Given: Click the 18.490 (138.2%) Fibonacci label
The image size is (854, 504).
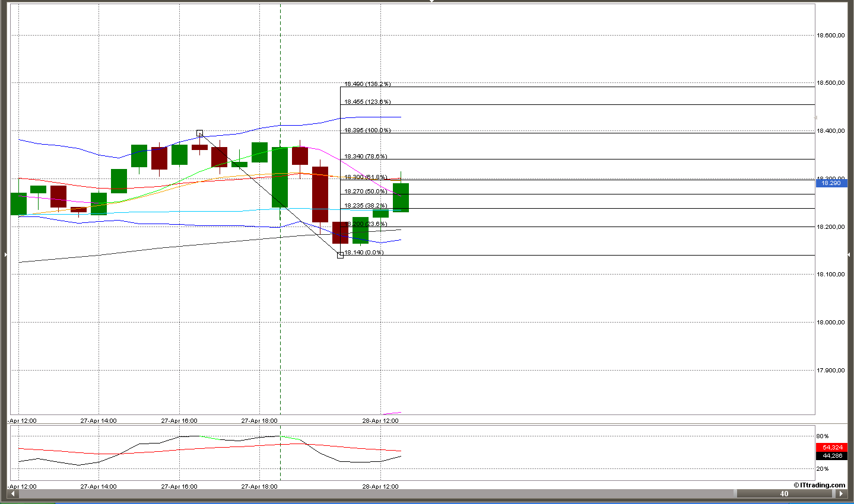Looking at the screenshot, I should pos(367,84).
